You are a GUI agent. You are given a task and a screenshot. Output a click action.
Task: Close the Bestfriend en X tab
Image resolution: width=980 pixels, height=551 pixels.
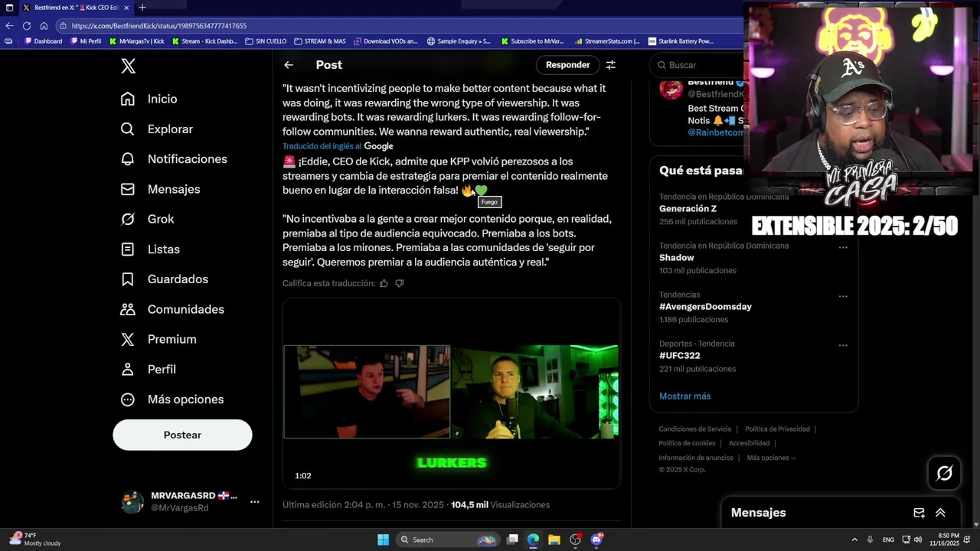pos(126,8)
